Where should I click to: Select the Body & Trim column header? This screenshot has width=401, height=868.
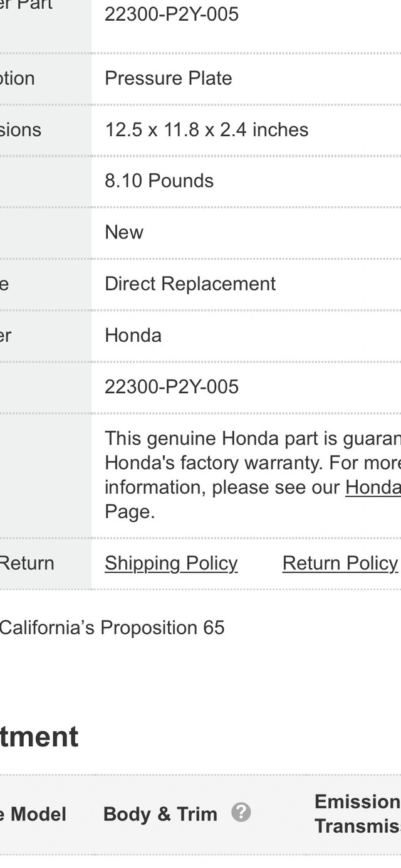tap(160, 814)
